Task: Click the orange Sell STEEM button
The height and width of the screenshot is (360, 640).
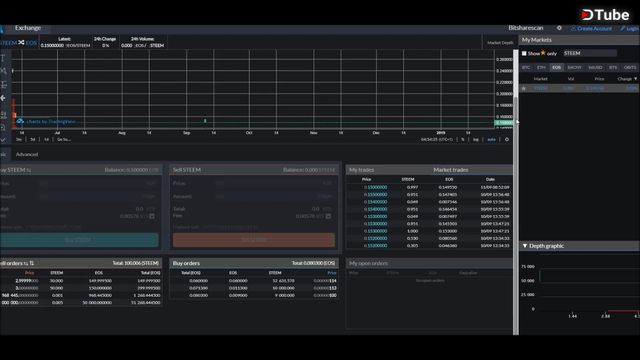Action: pos(254,240)
